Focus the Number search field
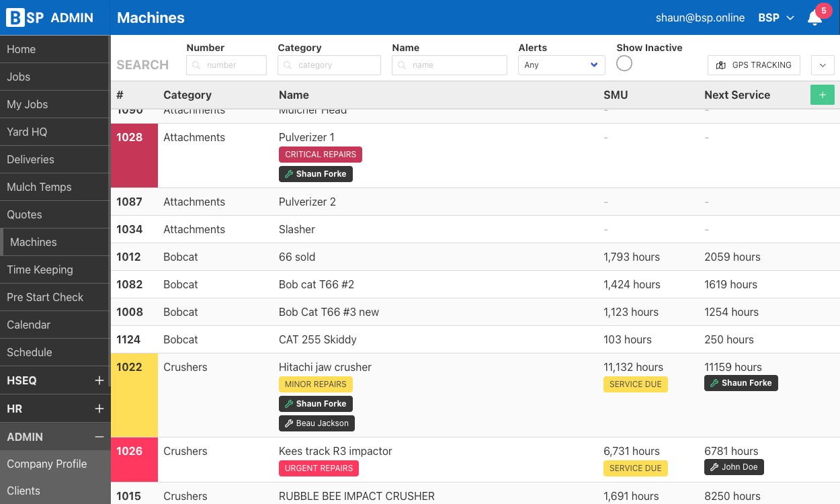The image size is (840, 504). click(226, 65)
